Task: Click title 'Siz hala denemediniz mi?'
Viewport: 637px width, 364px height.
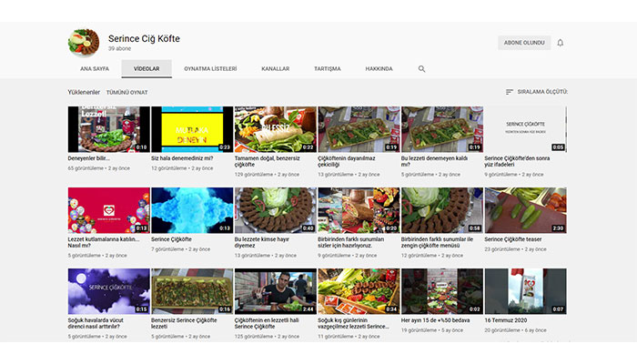Action: (182, 158)
